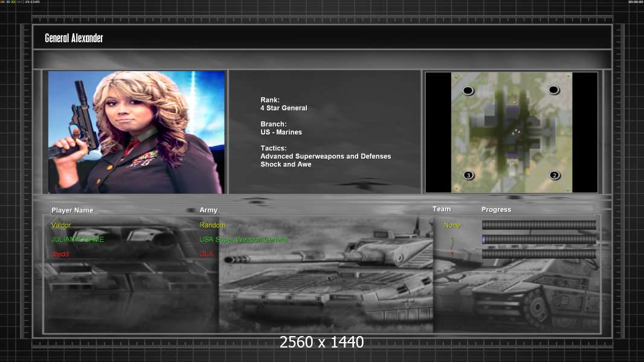Click the "Team" column header
Viewport: 644px width, 362px height.
coord(442,209)
